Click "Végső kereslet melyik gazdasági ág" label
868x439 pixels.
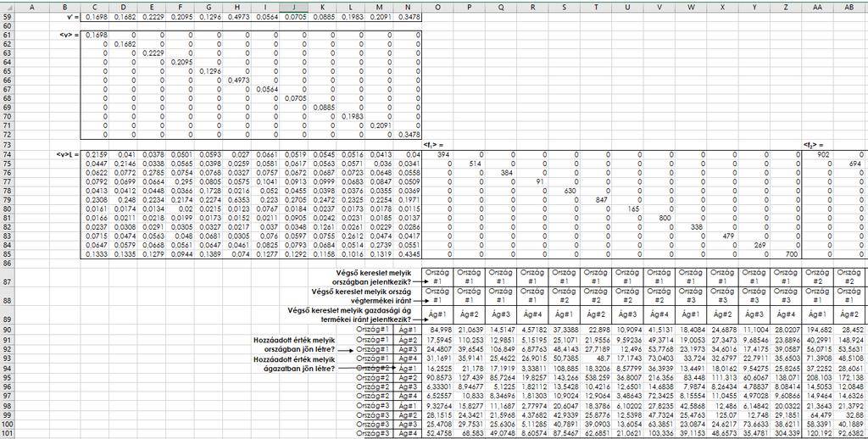(350, 310)
